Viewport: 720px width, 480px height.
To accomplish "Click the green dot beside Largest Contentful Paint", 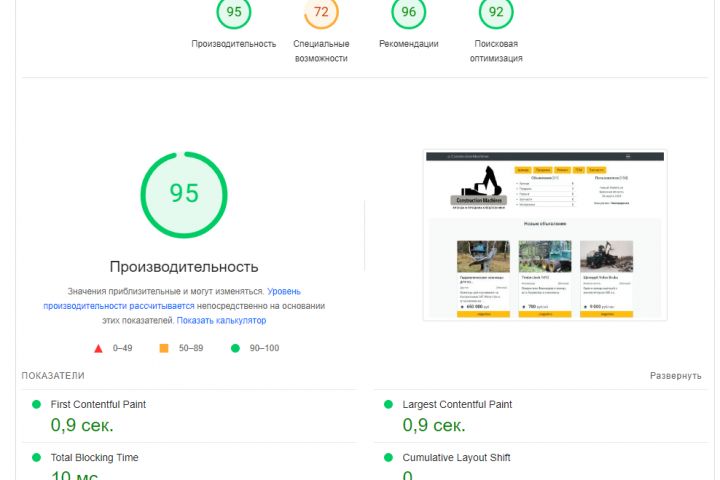I will (x=388, y=404).
